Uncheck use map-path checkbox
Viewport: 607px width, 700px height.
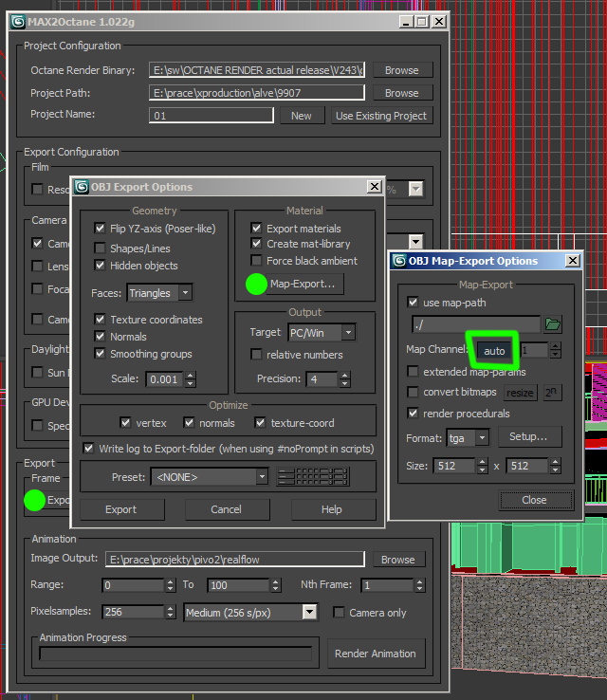413,303
